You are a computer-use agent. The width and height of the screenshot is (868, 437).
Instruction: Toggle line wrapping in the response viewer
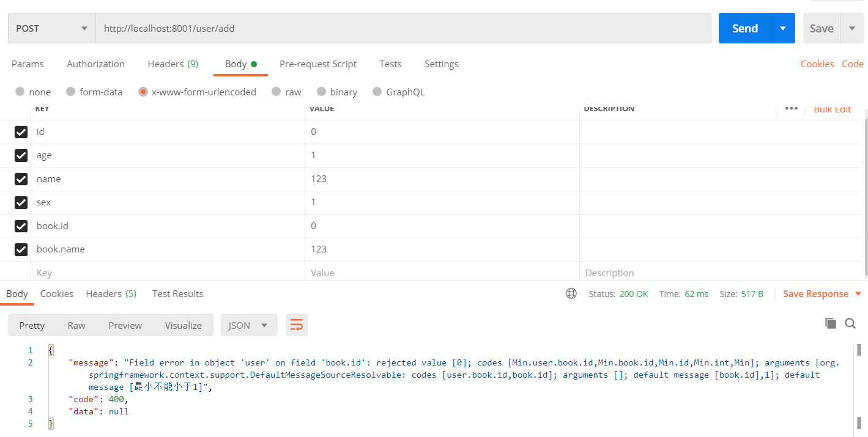297,325
